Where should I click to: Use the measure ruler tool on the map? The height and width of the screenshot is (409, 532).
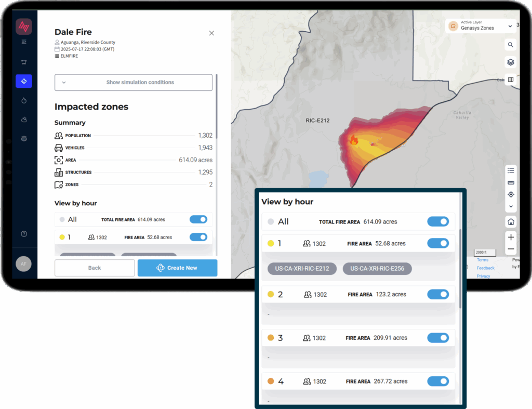pyautogui.click(x=511, y=182)
